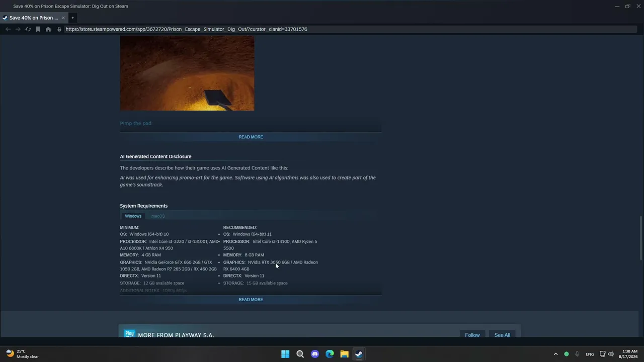Click the PlayWay logo icon
Screen dimensions: 644x362
(x=129, y=334)
